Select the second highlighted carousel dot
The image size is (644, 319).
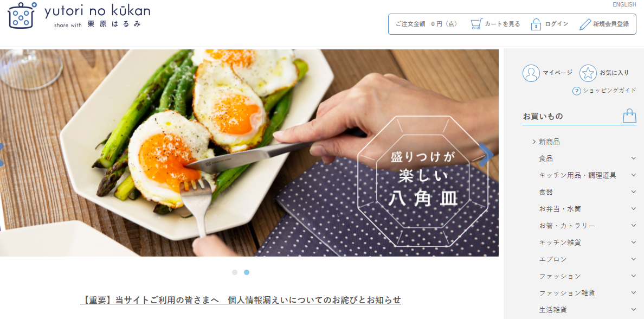247,272
